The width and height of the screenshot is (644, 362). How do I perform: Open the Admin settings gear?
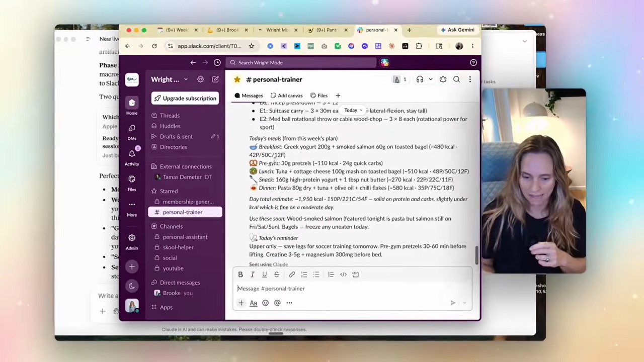point(132,241)
